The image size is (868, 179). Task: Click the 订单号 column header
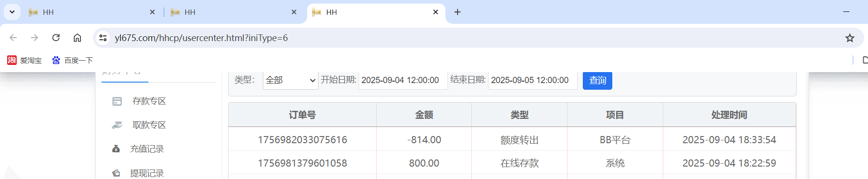coord(302,115)
